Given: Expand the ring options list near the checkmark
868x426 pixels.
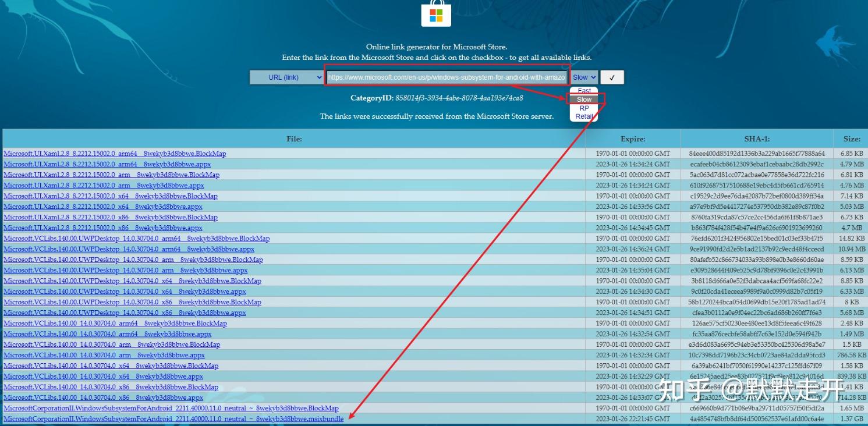Looking at the screenshot, I should tap(584, 77).
